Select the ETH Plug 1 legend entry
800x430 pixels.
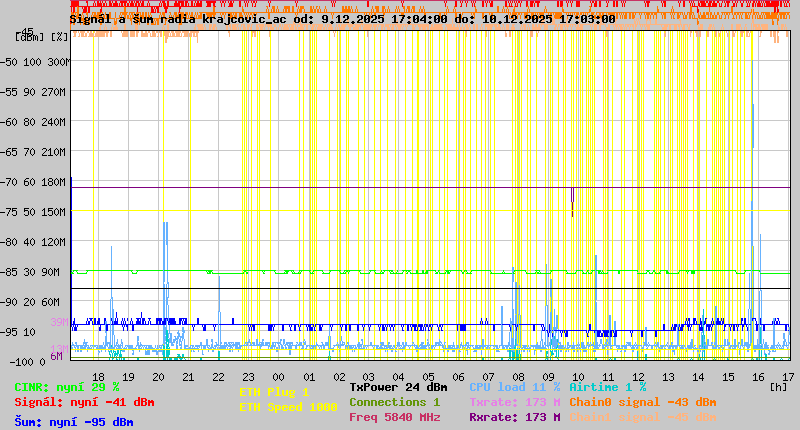(274, 392)
